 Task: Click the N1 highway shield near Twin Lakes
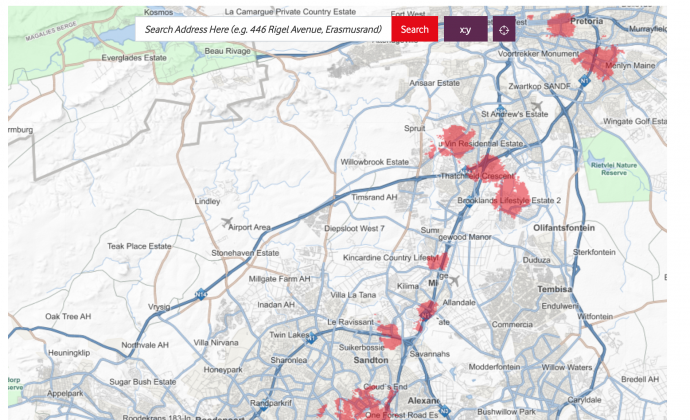(x=310, y=338)
